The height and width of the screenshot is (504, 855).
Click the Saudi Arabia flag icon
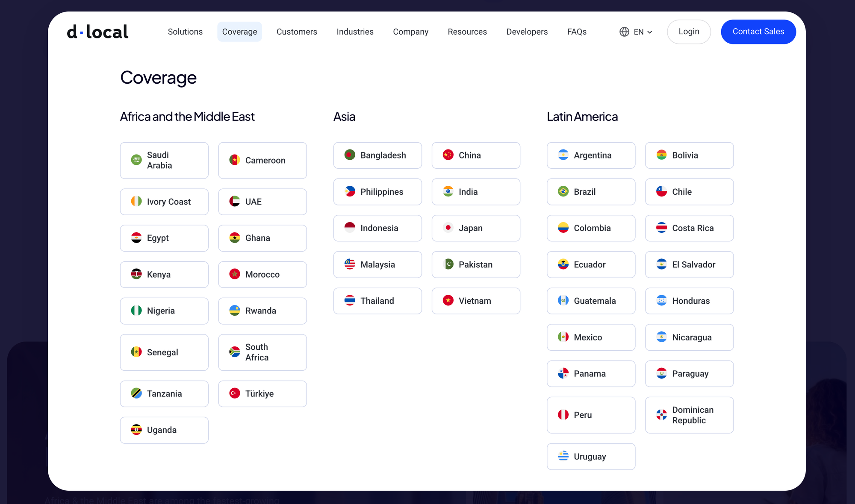tap(136, 160)
